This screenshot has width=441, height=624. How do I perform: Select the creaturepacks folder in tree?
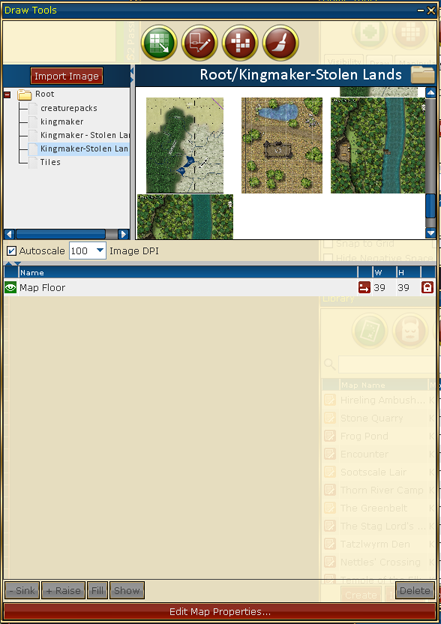[68, 108]
